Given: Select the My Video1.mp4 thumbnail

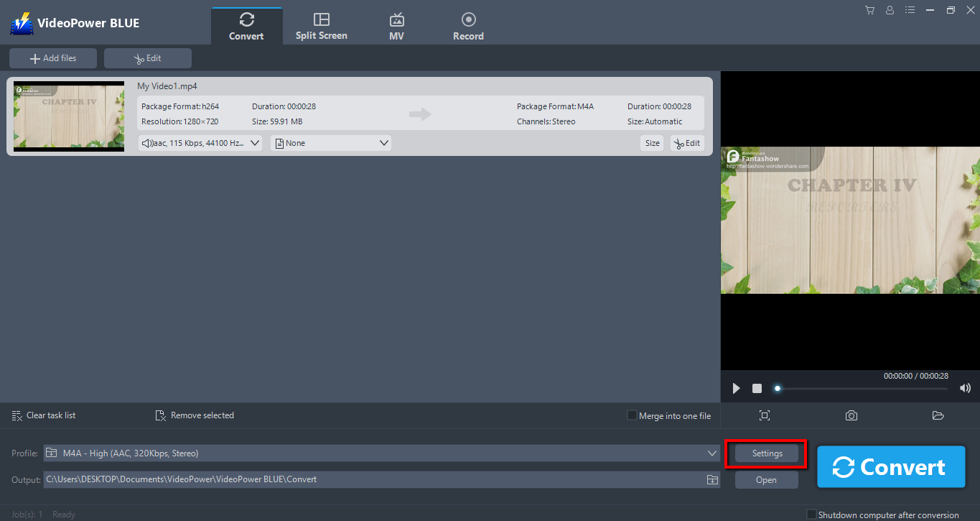Looking at the screenshot, I should [x=69, y=116].
